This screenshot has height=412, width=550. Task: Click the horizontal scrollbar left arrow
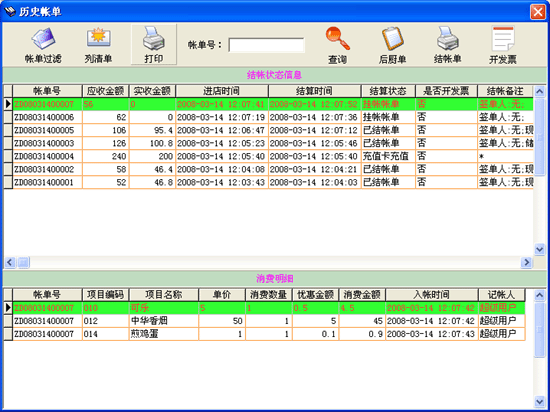point(10,262)
